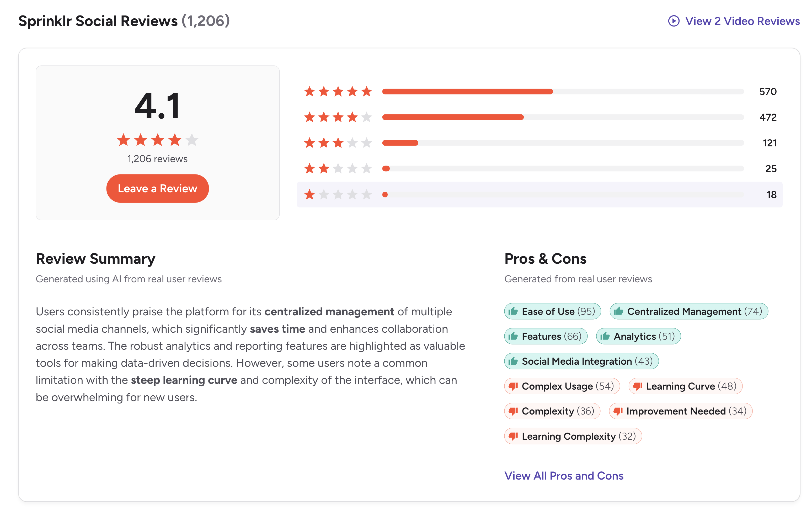Screen dimensions: 812x510
Task: Filter by the 4-star rating bar
Action: [x=563, y=117]
